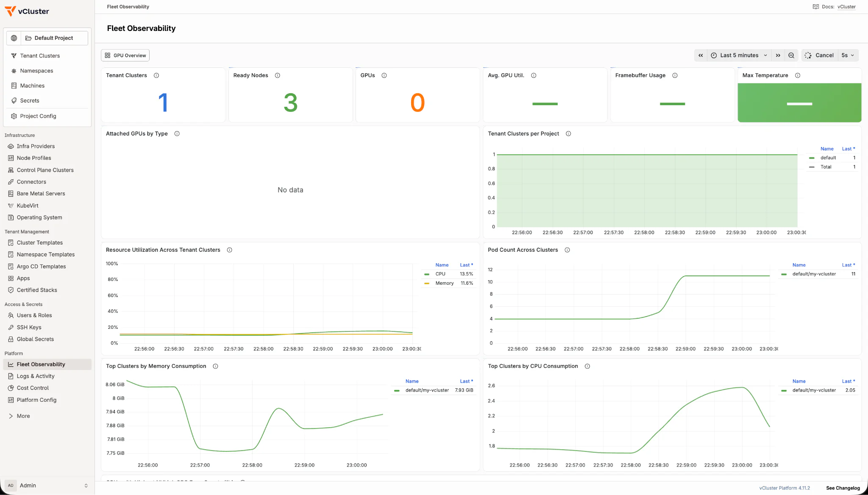Screen dimensions: 868x495
Task: Cancel the dashboard refresh
Action: tap(819, 56)
